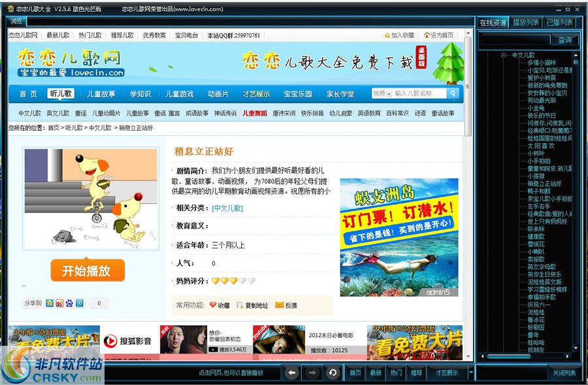Click the 收藏 heart icon

point(213,305)
